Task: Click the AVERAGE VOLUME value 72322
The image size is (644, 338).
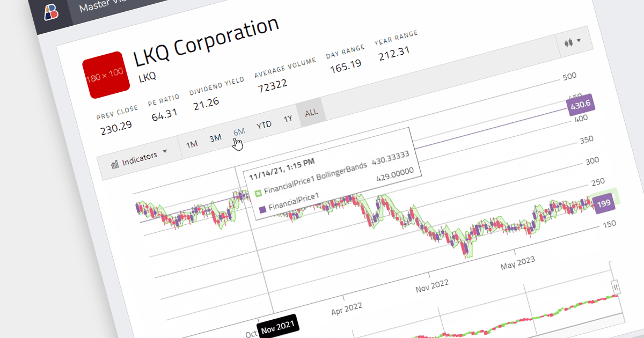Action: point(272,85)
